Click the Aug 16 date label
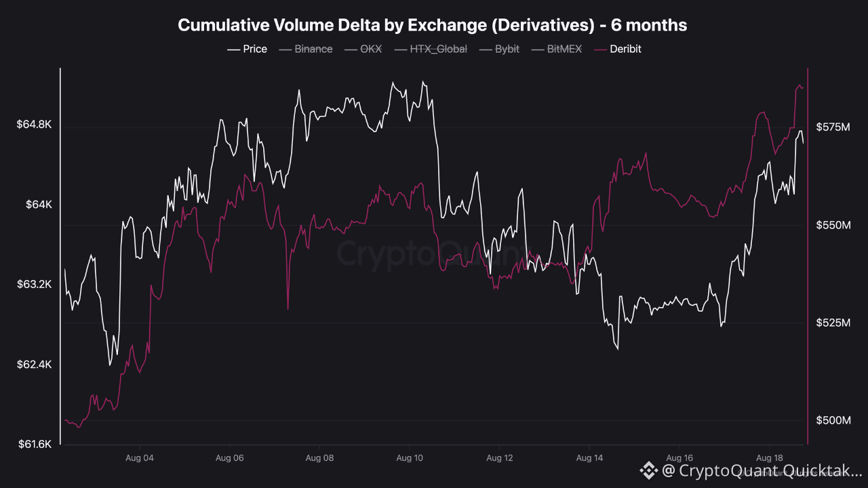868x488 pixels. 679,458
